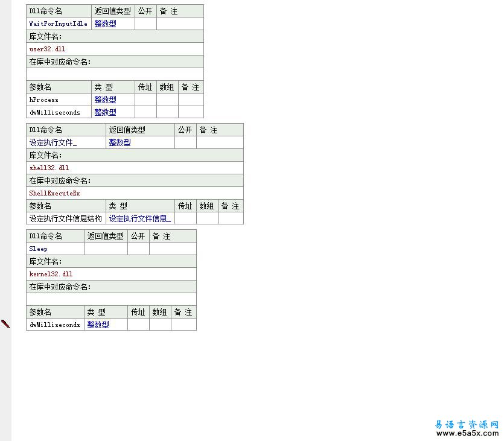This screenshot has width=504, height=441.
Task: Click the kernel32.dll library cell
Action: [51, 274]
